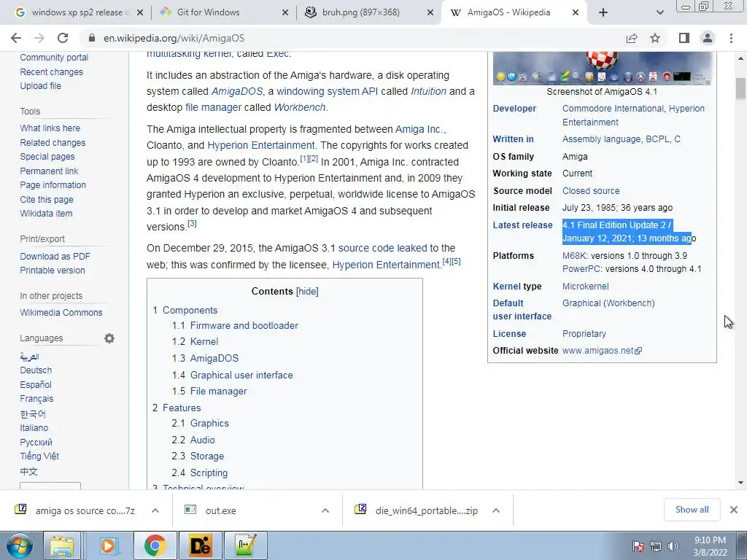Click the vertical scrollbar thumb

pos(740,88)
